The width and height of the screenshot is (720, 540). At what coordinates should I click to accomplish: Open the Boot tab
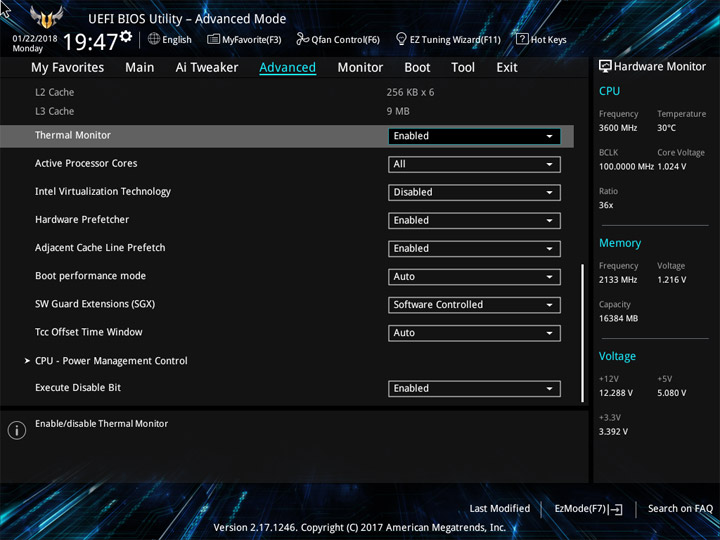click(417, 68)
